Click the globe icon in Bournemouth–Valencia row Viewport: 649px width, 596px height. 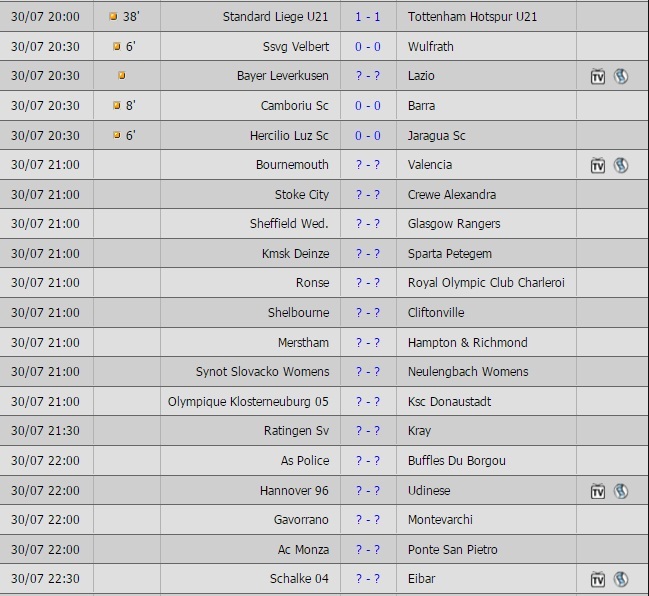click(x=621, y=165)
